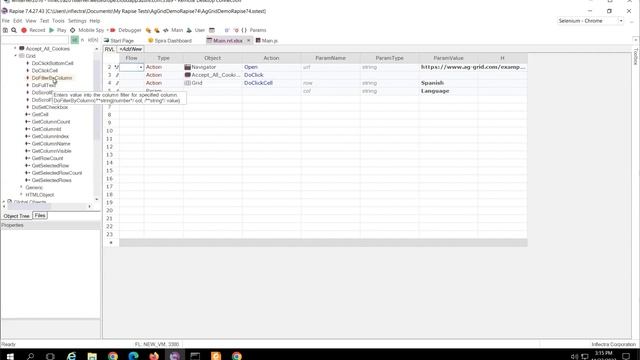Viewport: 640px width, 360px height.
Task: Click the table icon after User
Action: point(212,30)
